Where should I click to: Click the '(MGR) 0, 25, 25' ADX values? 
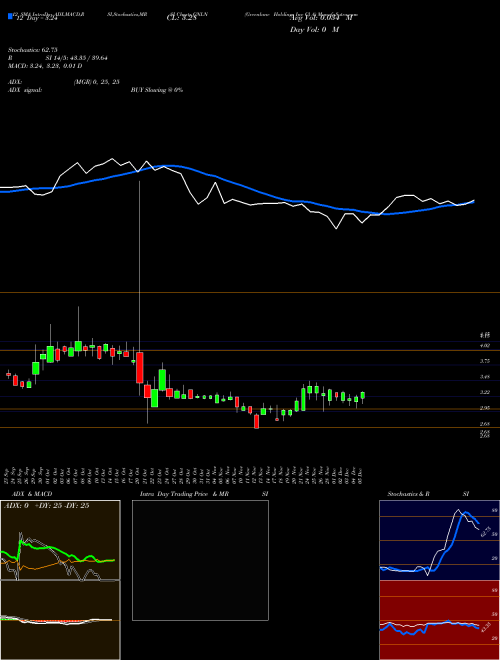(96, 82)
